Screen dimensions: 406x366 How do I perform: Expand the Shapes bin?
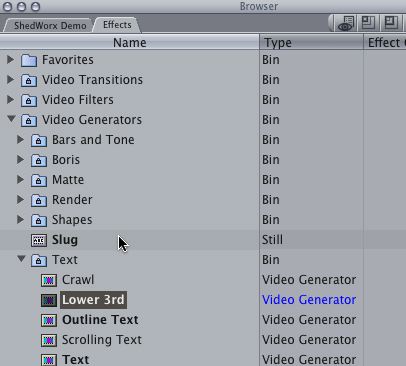click(x=20, y=220)
